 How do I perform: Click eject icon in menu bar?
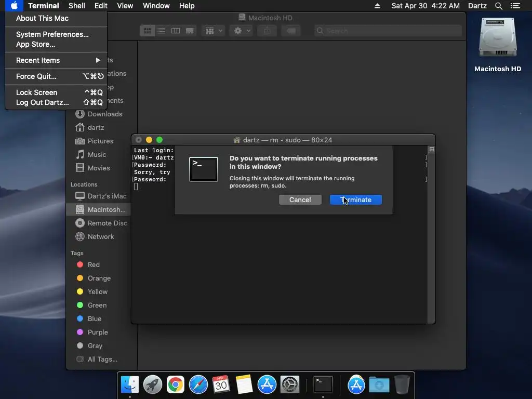[377, 6]
